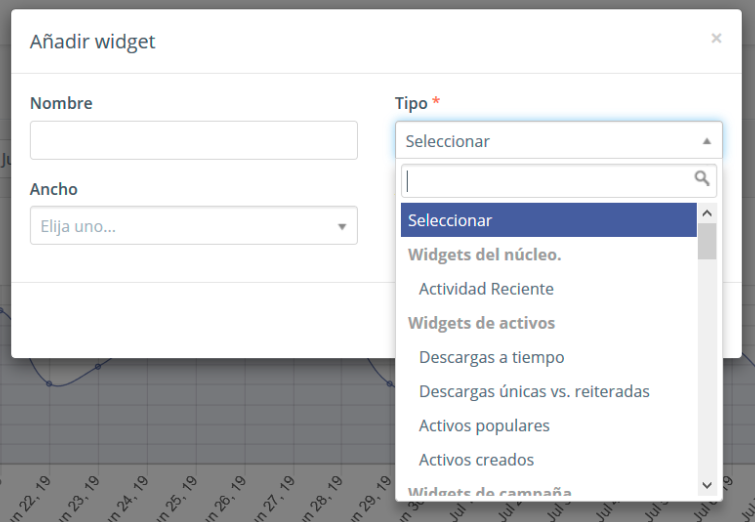Click the scrollbar up arrow
This screenshot has width=755, height=522.
pos(707,213)
